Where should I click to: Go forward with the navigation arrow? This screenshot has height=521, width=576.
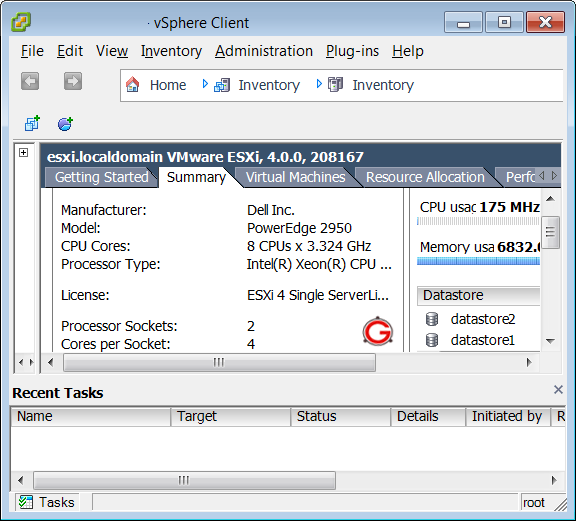73,81
